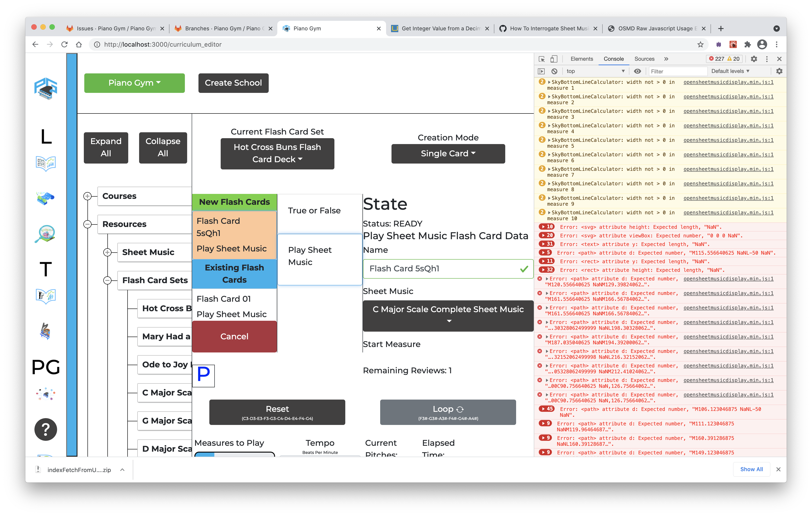Viewport: 812px width, 516px height.
Task: Click the flash card Name input field
Action: [442, 269]
